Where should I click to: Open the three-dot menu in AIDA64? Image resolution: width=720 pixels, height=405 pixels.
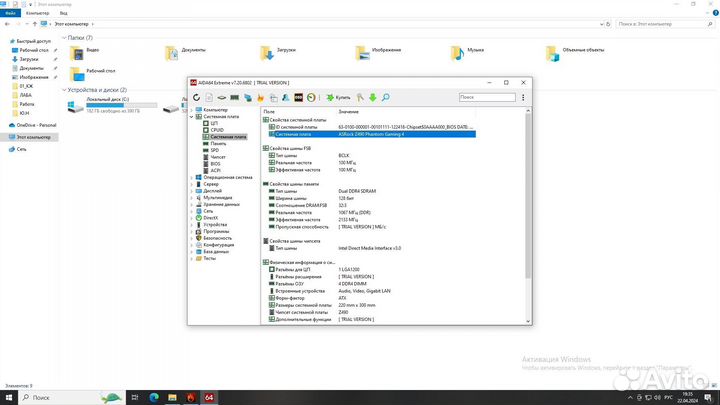click(523, 97)
